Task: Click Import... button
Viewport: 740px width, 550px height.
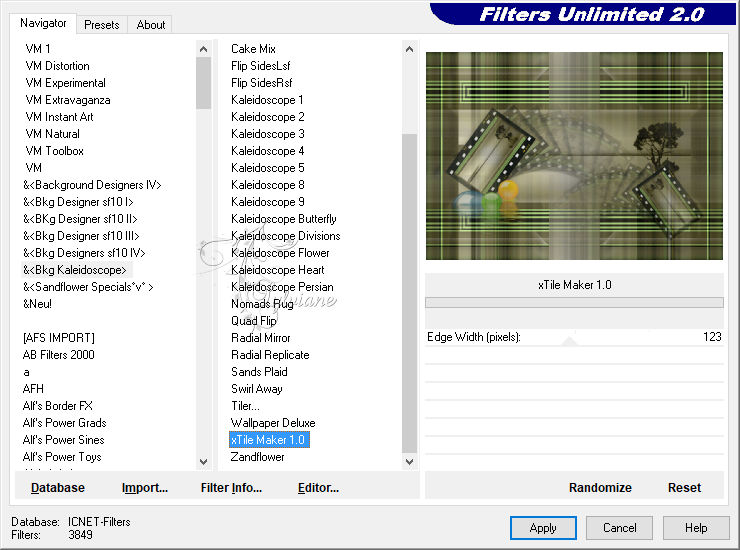Action: tap(144, 488)
